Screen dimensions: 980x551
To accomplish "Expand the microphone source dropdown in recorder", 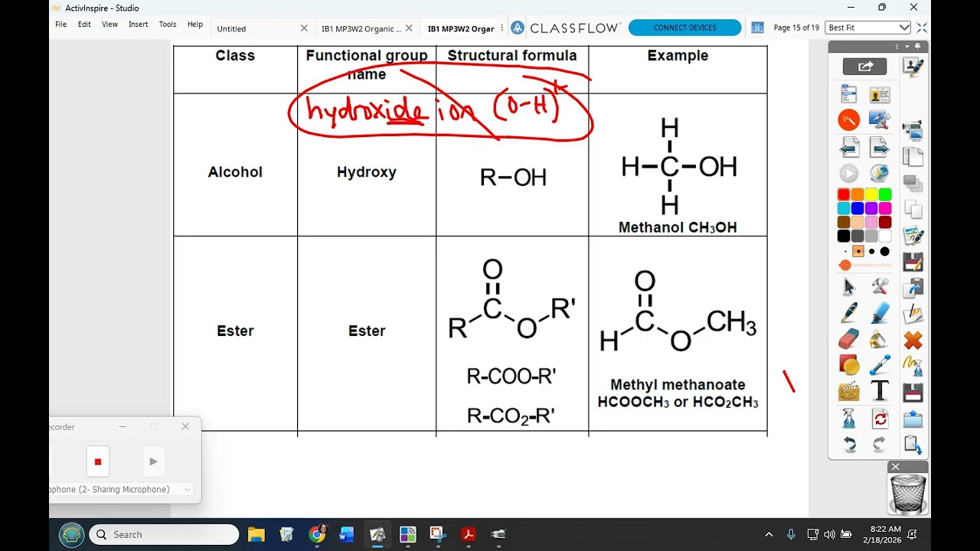I will [188, 489].
